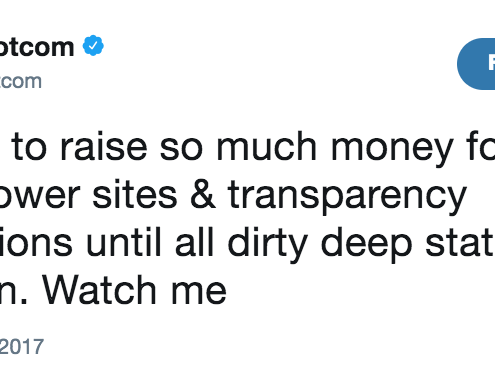Click the word "raise" in the tweet
The image size is (495, 374).
coord(103,147)
